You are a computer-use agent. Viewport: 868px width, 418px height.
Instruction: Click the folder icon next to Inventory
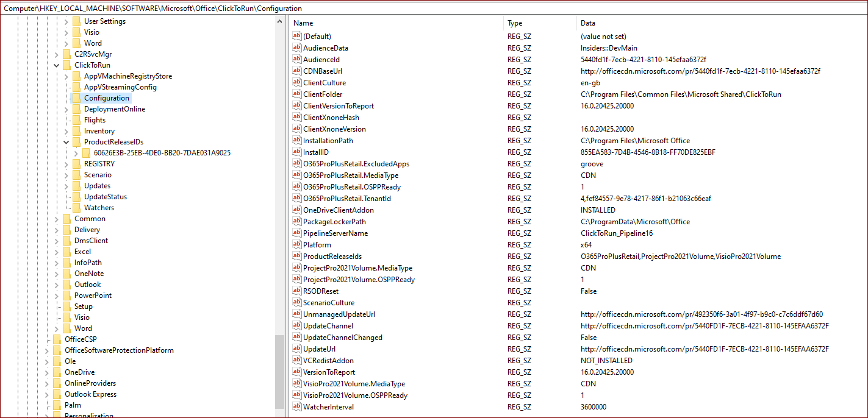(x=77, y=131)
